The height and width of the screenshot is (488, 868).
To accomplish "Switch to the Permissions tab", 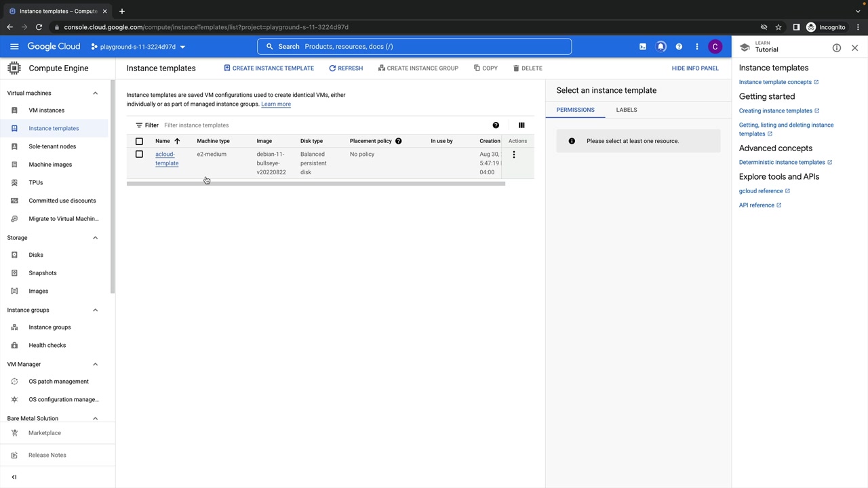I will (x=575, y=110).
